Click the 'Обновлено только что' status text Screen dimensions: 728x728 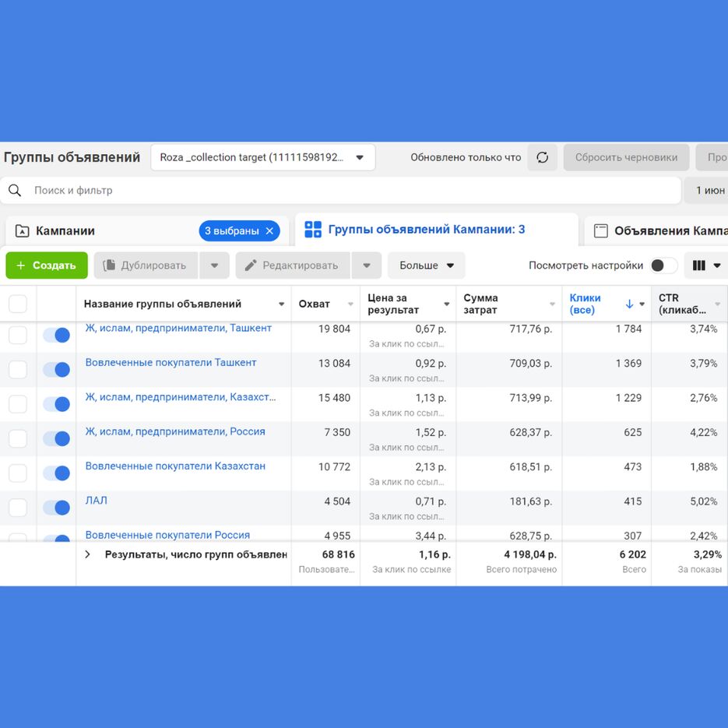coord(466,157)
